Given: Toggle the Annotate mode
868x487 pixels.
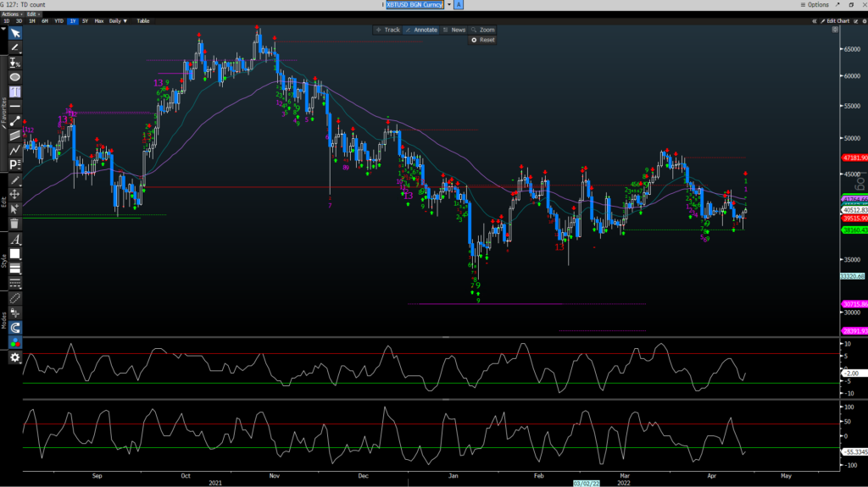Looking at the screenshot, I should coord(421,30).
